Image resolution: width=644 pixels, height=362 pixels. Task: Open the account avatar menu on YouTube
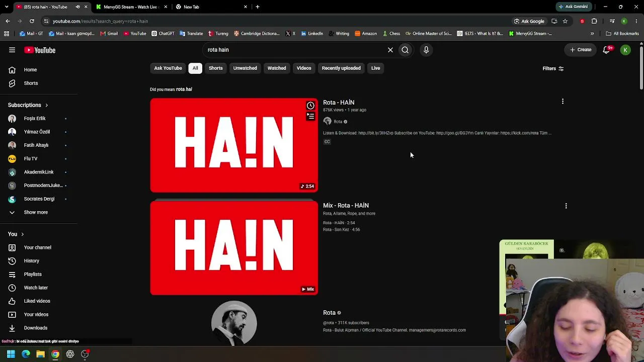(x=625, y=50)
